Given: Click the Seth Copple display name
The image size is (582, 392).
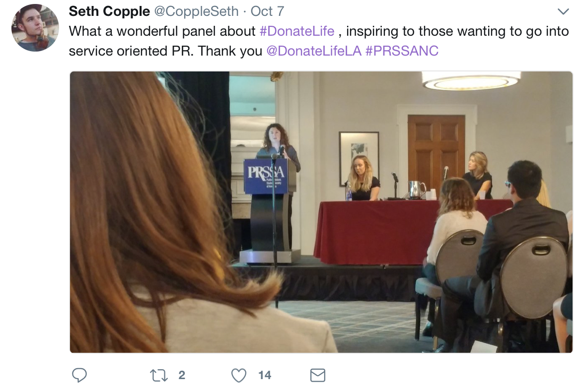Looking at the screenshot, I should tap(109, 11).
